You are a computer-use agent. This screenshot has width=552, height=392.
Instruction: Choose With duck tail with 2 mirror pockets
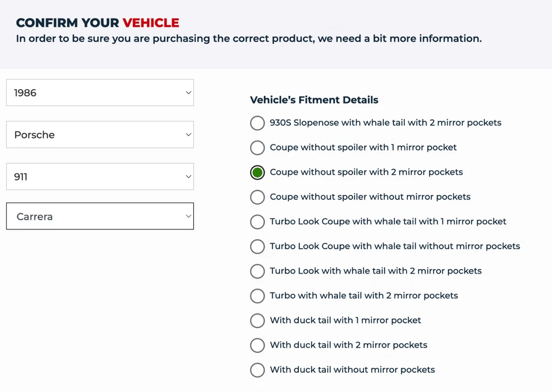[258, 345]
